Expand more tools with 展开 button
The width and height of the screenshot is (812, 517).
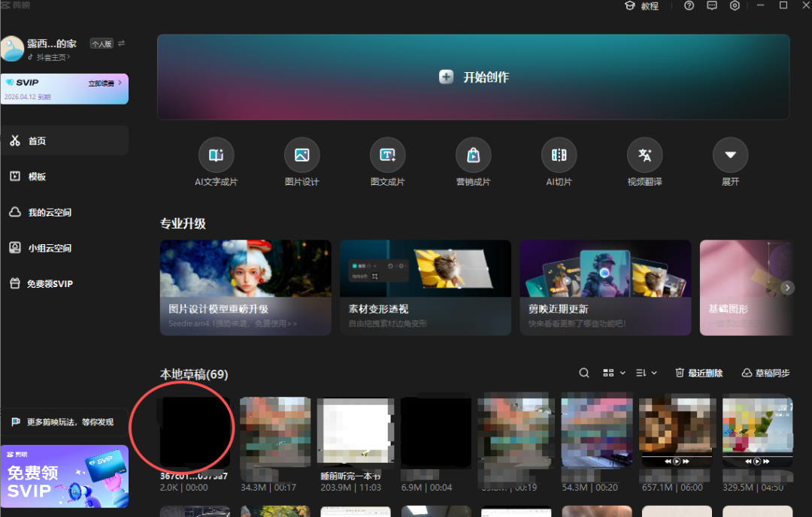click(730, 156)
